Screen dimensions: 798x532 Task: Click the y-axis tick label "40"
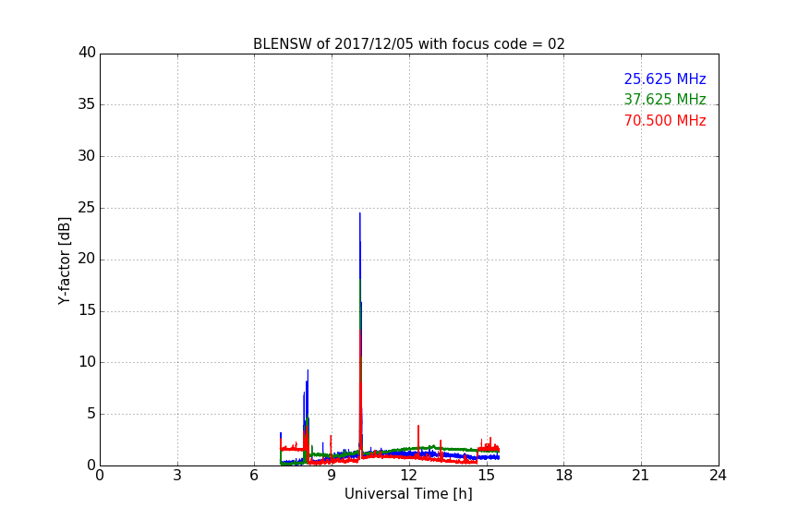tap(87, 53)
